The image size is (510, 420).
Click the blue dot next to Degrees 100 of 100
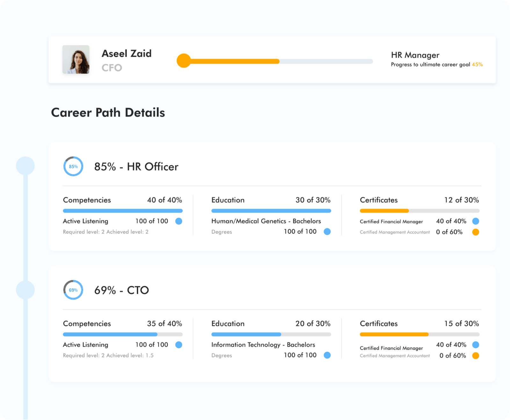(327, 232)
